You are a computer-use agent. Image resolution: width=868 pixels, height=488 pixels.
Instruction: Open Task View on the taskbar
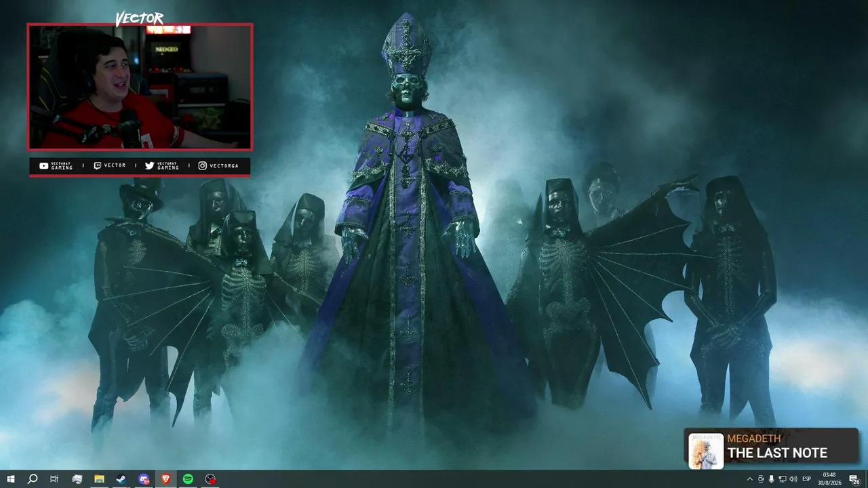click(54, 479)
